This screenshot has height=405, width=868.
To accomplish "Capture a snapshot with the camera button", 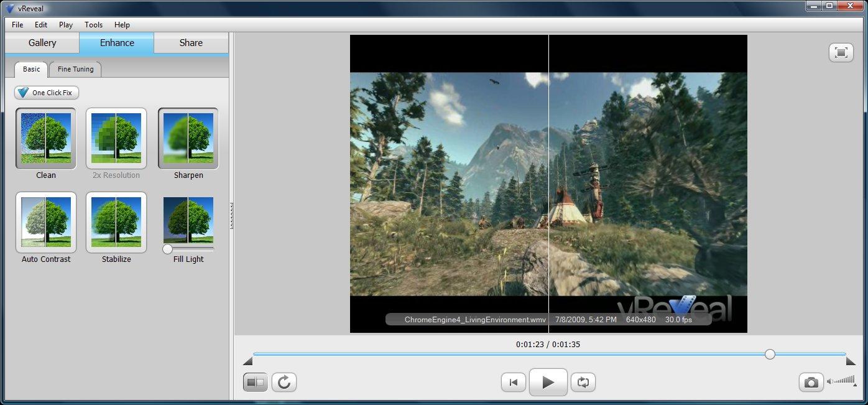I will (811, 382).
